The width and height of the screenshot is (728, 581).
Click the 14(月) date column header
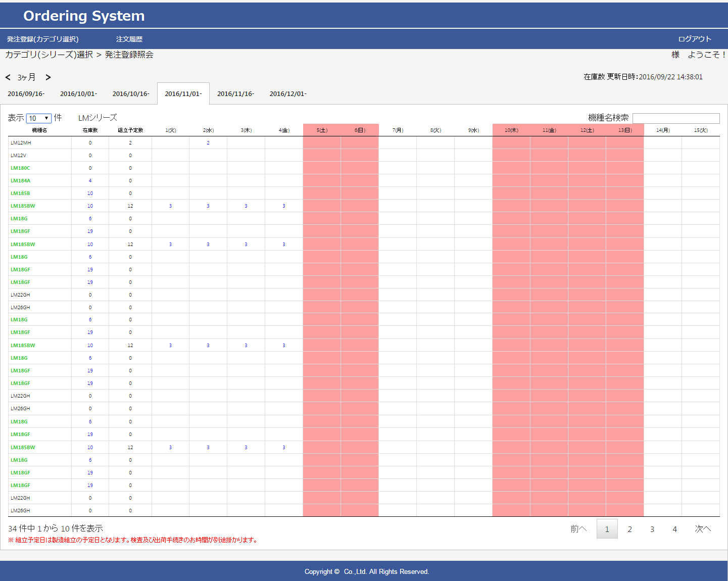coord(663,130)
